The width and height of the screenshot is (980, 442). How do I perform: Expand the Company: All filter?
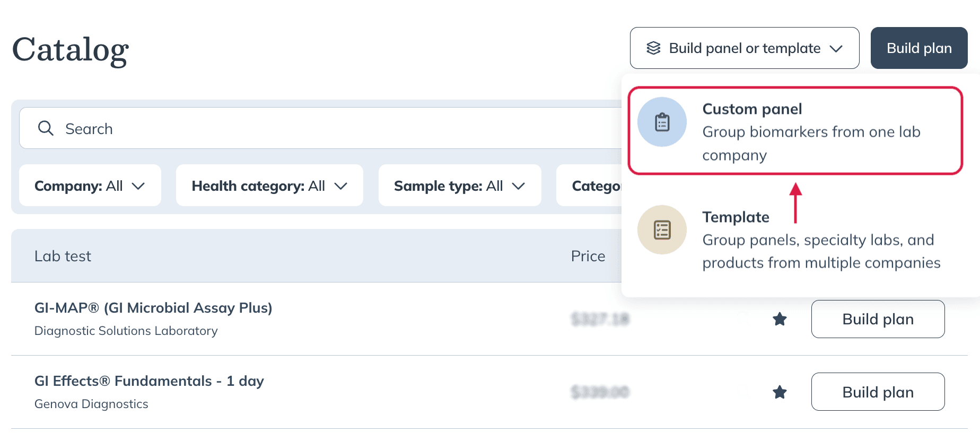[x=90, y=185]
